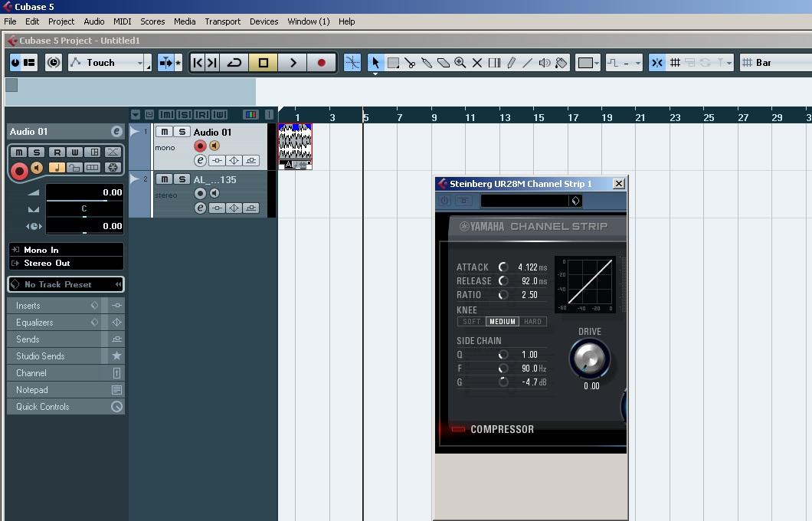Viewport: 812px width, 521px height.
Task: Solo the Audio 01 track in list
Action: coord(182,132)
